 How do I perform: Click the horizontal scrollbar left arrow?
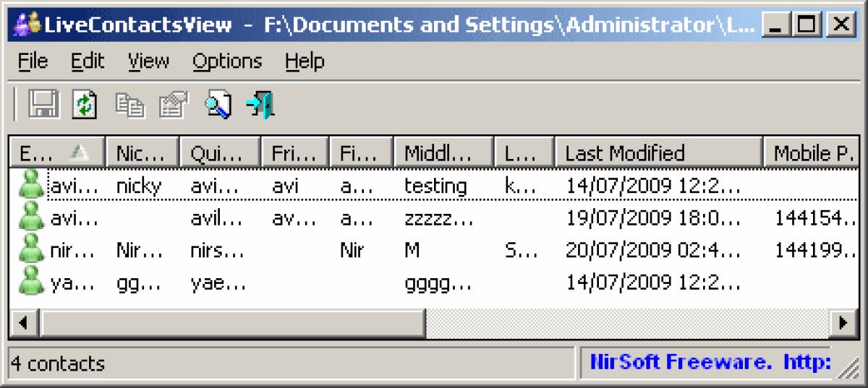coord(24,322)
